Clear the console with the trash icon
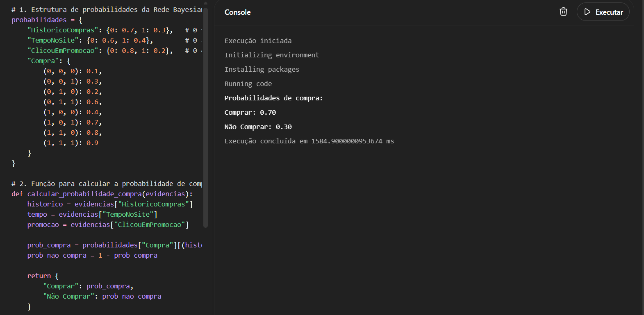The height and width of the screenshot is (315, 644). pyautogui.click(x=563, y=12)
